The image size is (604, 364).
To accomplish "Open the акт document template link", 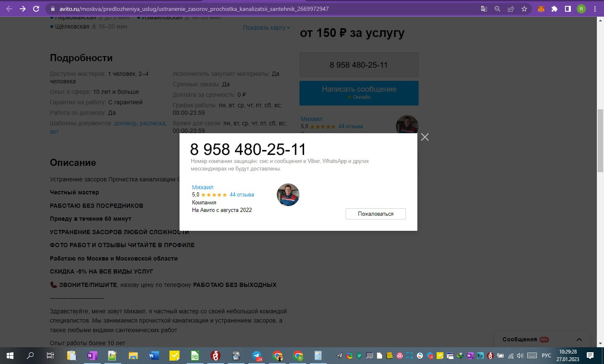I will pyautogui.click(x=54, y=131).
